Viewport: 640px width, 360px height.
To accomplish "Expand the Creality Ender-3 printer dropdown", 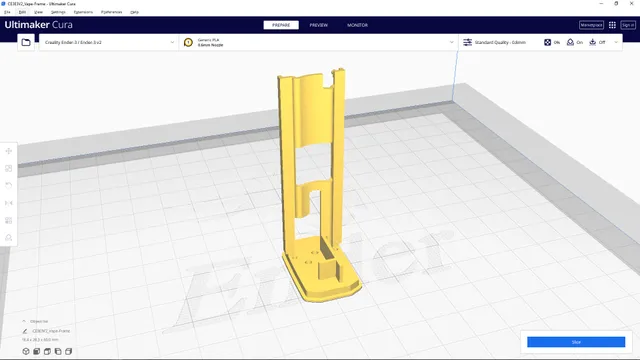I will pos(109,42).
